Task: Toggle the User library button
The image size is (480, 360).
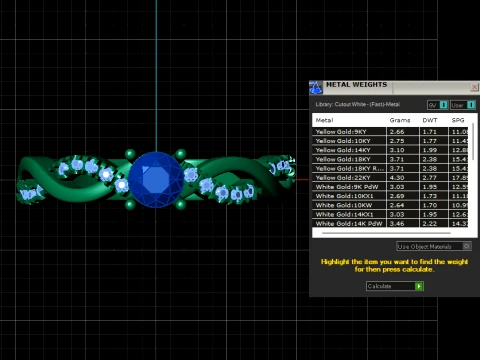Action: (x=463, y=105)
